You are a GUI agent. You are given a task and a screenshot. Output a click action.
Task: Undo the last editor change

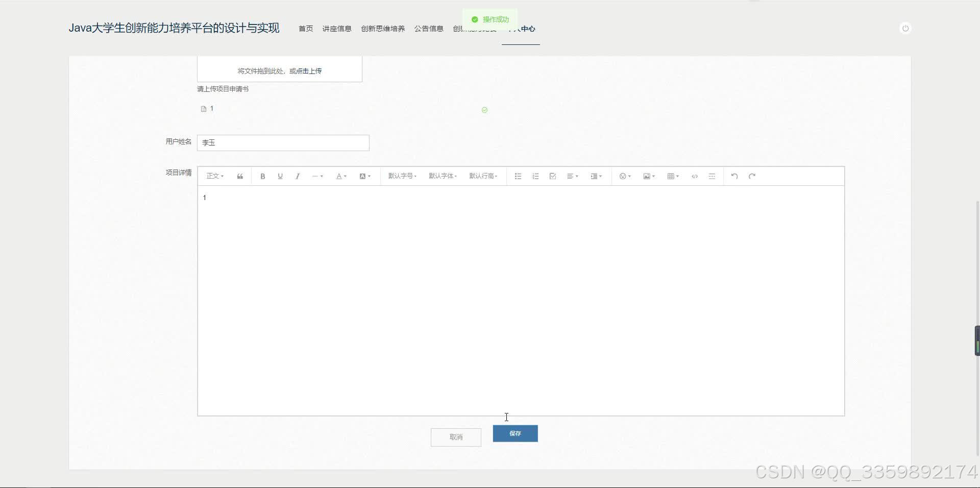[734, 176]
